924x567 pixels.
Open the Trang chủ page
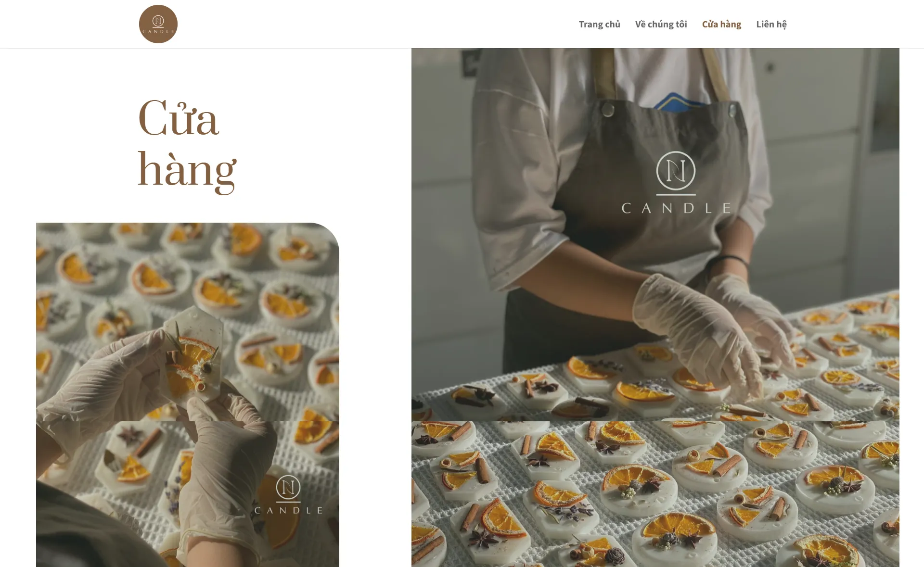[x=599, y=24]
